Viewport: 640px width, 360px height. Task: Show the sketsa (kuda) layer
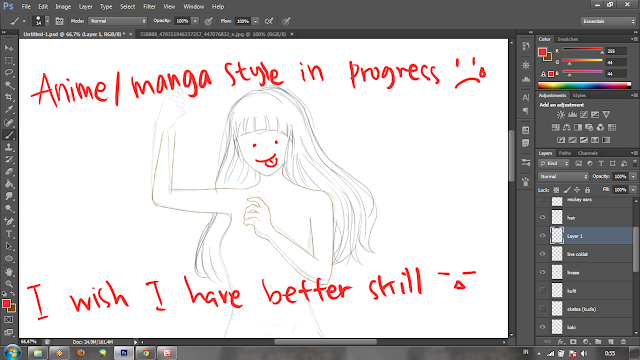(542, 309)
